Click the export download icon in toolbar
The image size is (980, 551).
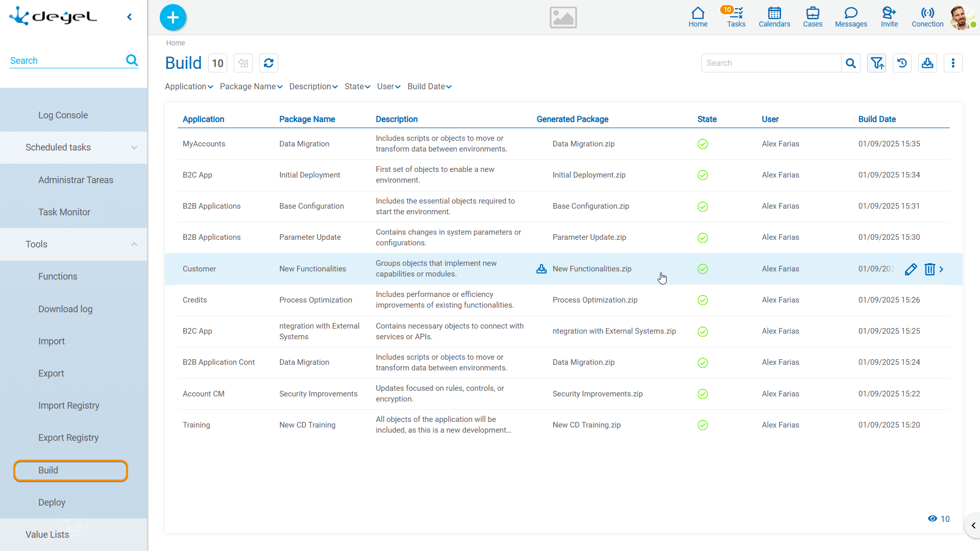pos(927,63)
